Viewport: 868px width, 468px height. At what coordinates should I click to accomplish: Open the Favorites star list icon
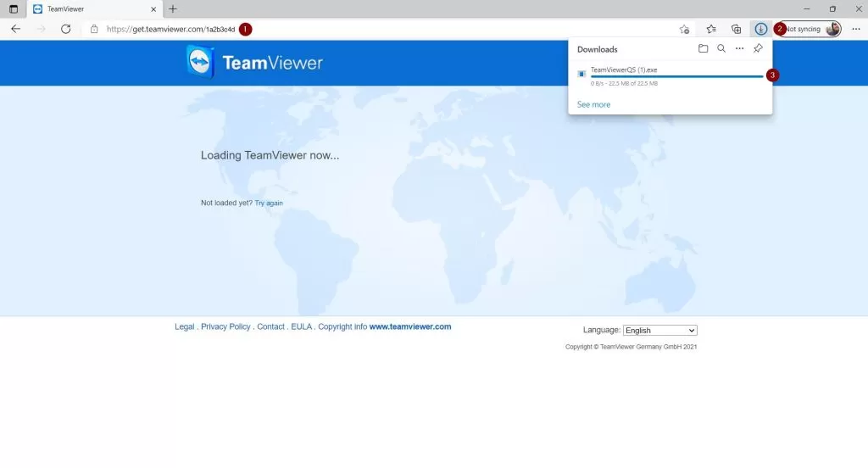point(711,29)
